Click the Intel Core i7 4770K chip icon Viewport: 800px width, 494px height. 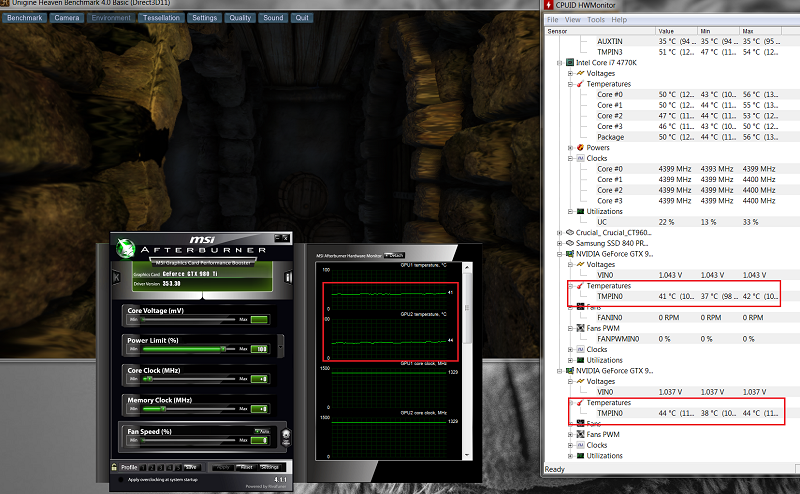(570, 63)
